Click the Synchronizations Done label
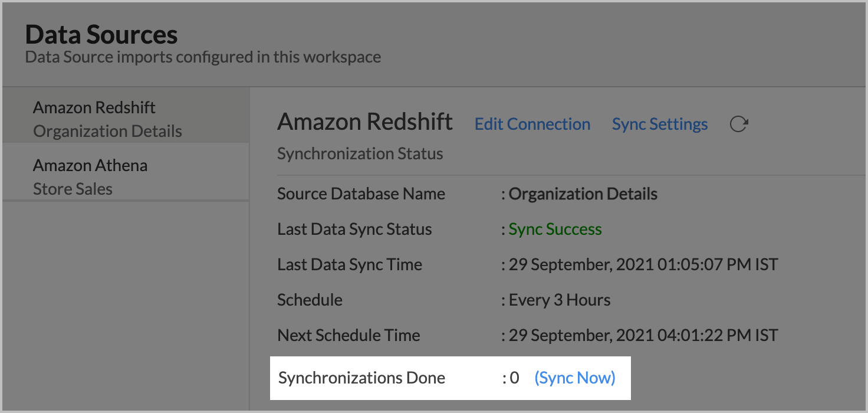This screenshot has width=868, height=413. pos(362,378)
